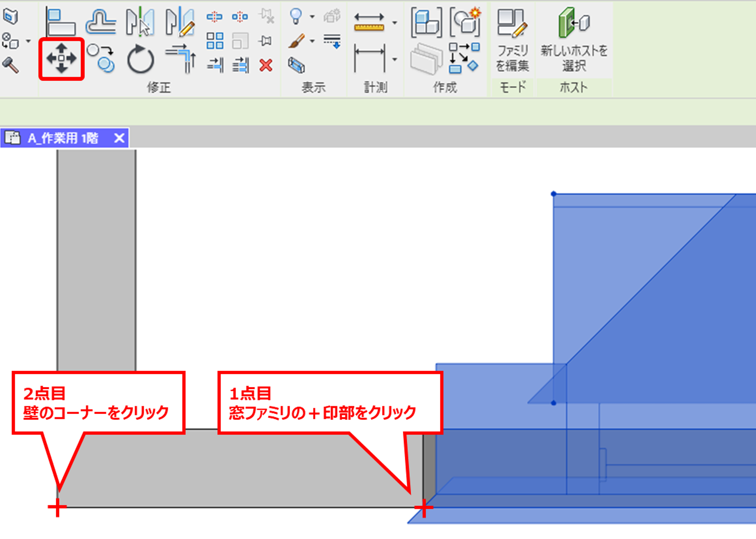This screenshot has height=539, width=756.
Task: Select the Offset tool
Action: point(101,22)
